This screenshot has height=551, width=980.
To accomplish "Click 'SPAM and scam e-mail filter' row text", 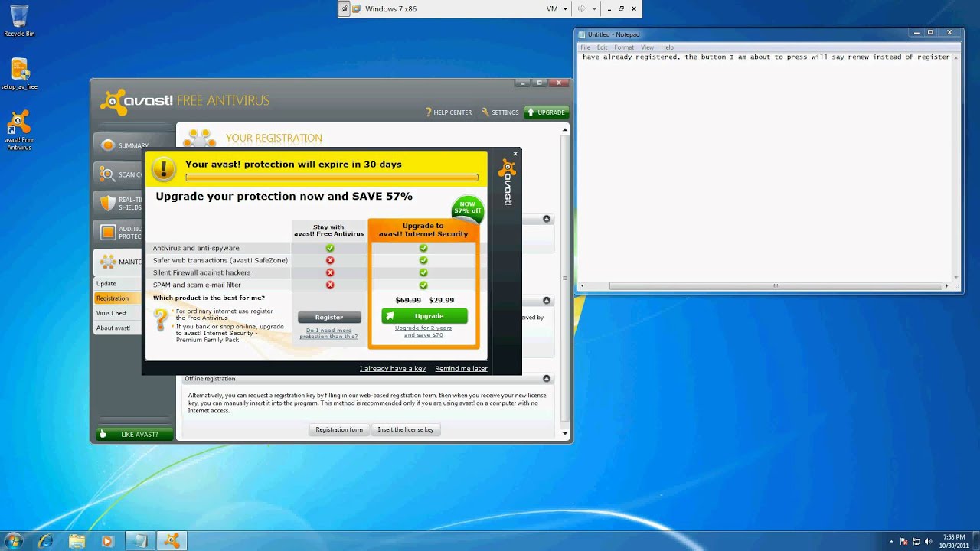I will [197, 285].
